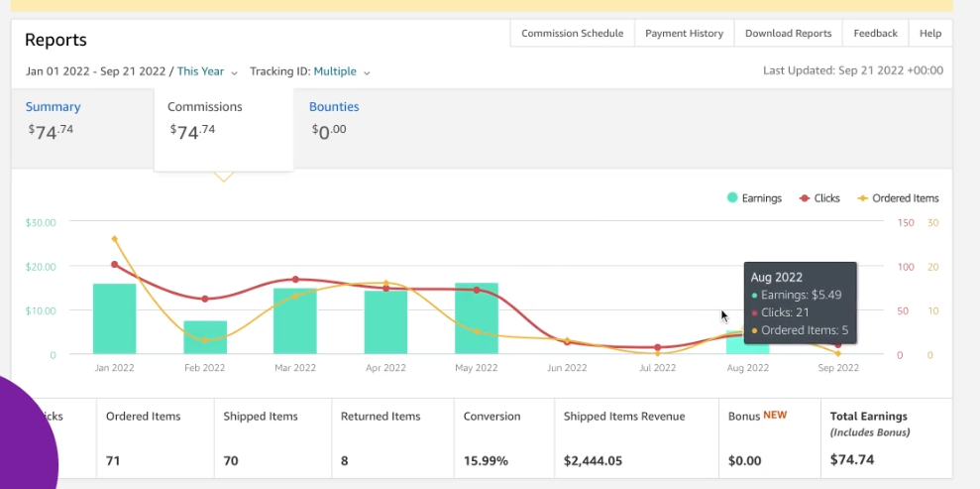Select the Commissions tab

point(223,128)
